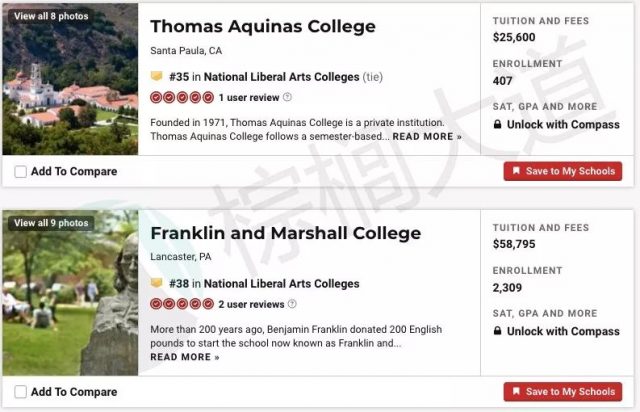The width and height of the screenshot is (640, 412).
Task: Click lock icon in Thomas Aquinas card
Action: tap(498, 125)
